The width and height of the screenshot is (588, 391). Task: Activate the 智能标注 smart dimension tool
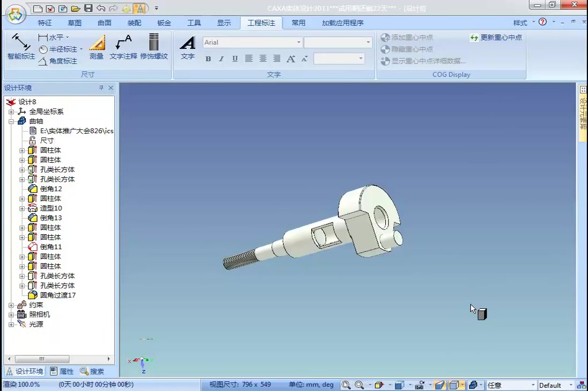21,47
